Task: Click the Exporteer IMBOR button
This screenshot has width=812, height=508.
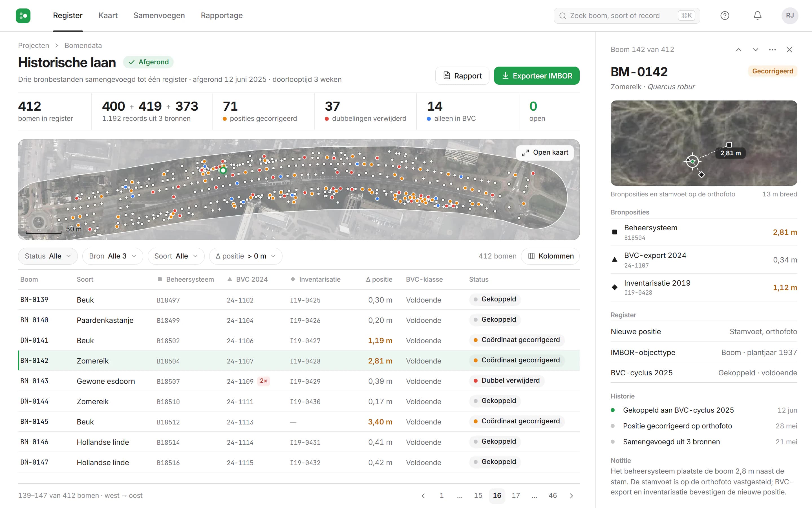Action: (537, 76)
